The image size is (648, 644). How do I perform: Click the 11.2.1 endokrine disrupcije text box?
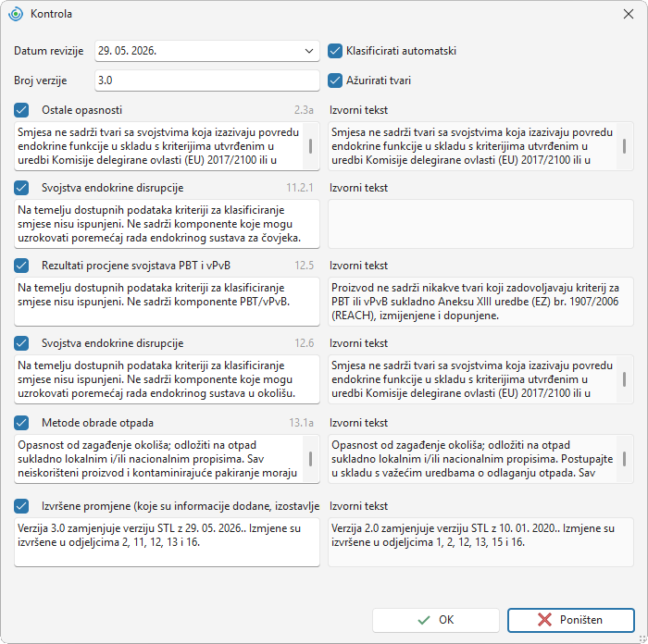point(167,224)
